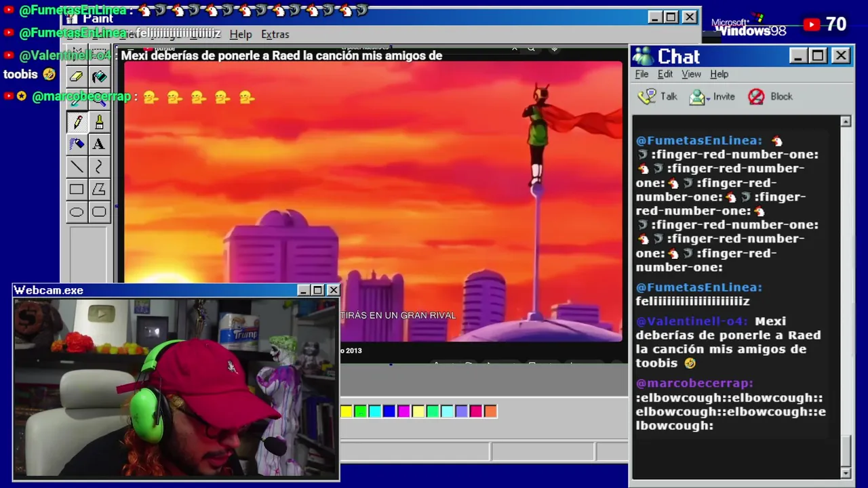Pick the dark blue color swatch
Image resolution: width=868 pixels, height=488 pixels.
pyautogui.click(x=389, y=411)
